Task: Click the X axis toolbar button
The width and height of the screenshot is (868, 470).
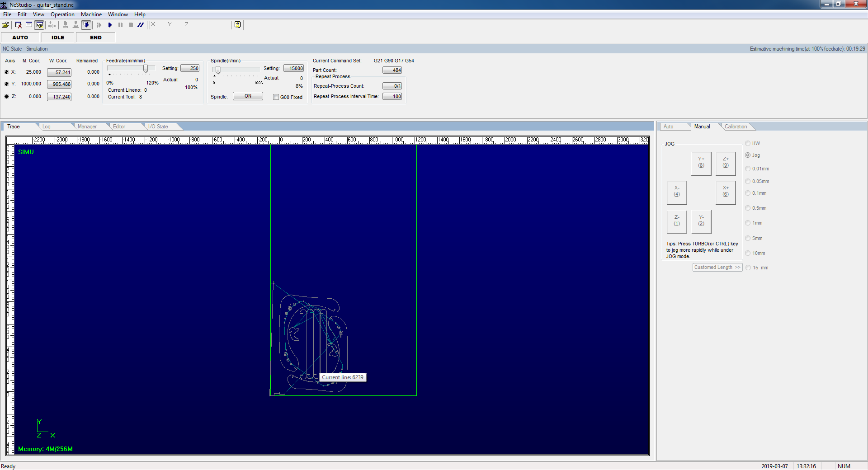Action: click(x=153, y=24)
